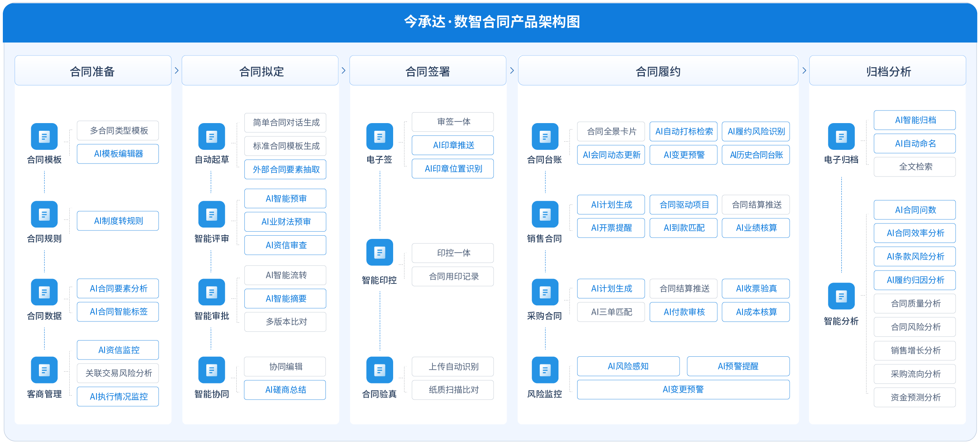This screenshot has height=445, width=980.
Task: Open the 全文检索 feature
Action: [x=915, y=167]
